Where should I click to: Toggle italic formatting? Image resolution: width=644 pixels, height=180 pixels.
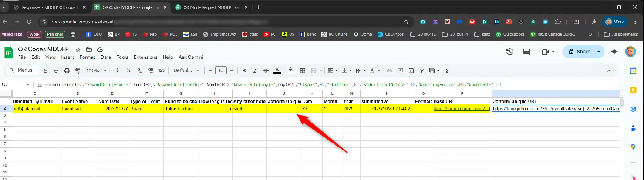pos(255,70)
